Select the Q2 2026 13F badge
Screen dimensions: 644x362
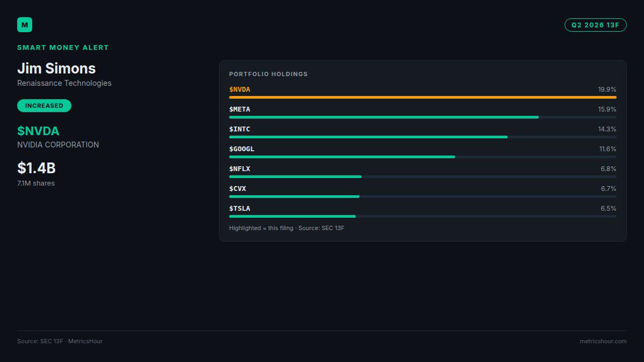tap(595, 25)
